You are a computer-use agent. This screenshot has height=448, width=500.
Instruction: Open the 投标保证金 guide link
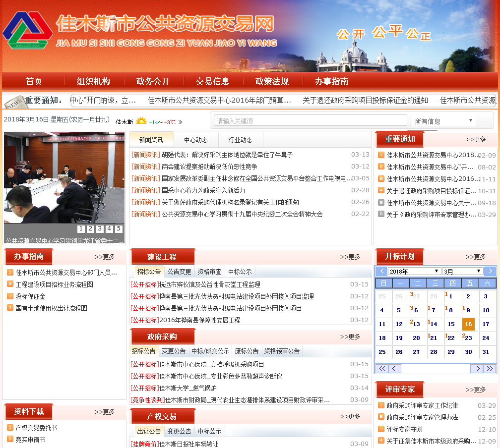click(30, 296)
